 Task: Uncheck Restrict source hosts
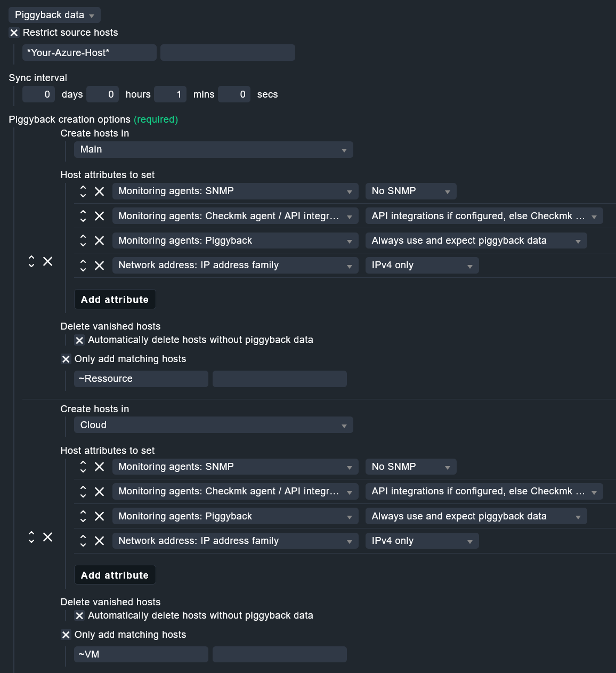(14, 33)
